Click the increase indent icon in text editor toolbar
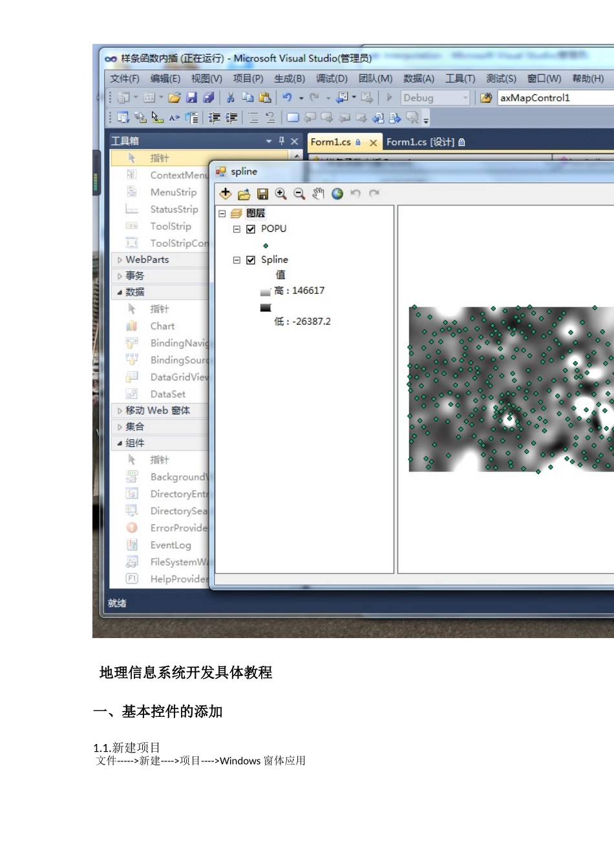The height and width of the screenshot is (868, 614). pos(231,118)
